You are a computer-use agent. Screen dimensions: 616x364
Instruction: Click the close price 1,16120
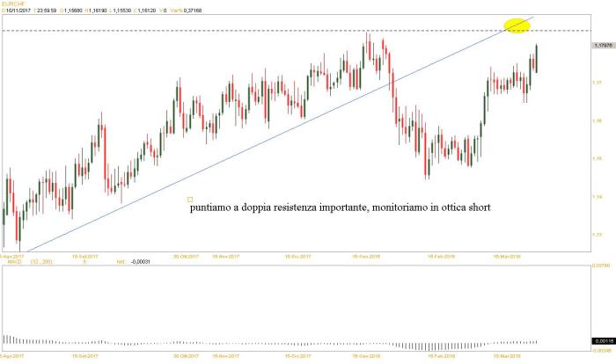tap(147, 11)
